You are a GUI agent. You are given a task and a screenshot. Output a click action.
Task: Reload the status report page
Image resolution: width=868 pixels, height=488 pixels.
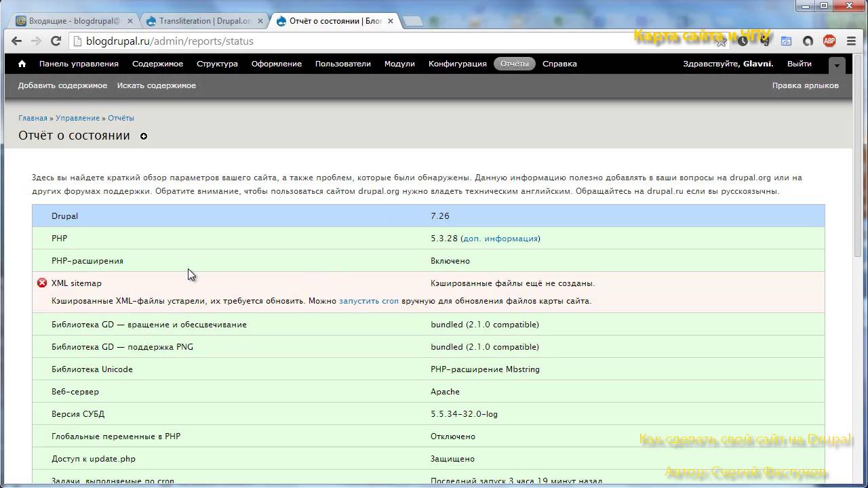click(x=56, y=41)
